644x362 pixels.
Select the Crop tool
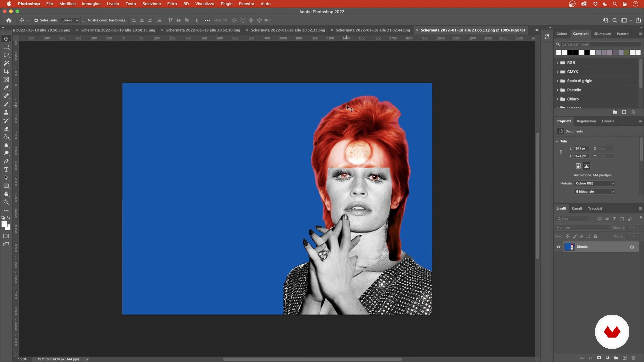tap(6, 71)
